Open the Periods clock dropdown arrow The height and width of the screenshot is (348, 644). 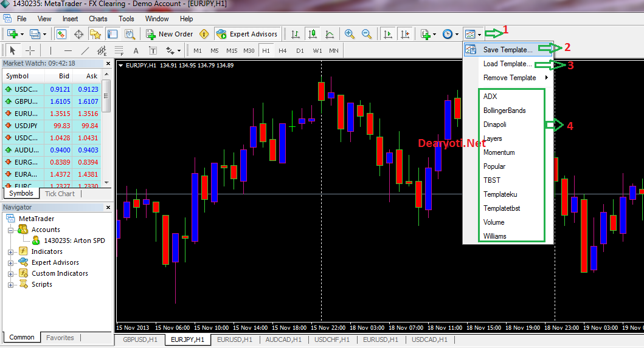[457, 35]
